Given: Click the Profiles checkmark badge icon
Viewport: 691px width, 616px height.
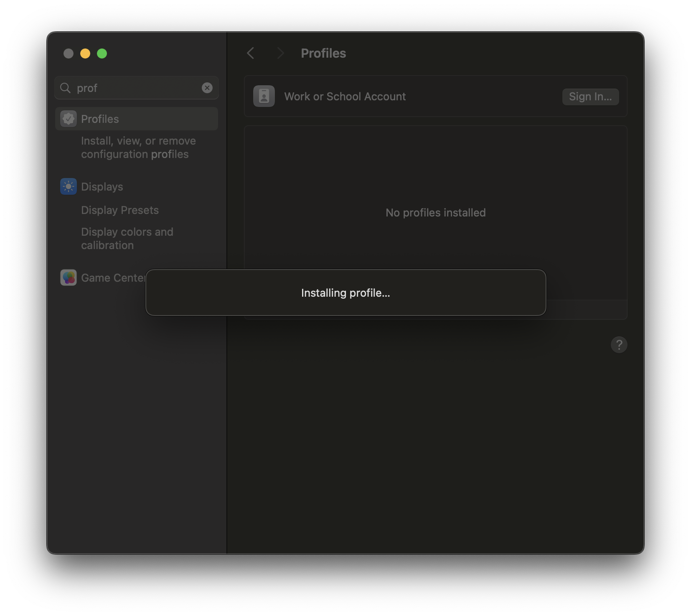Looking at the screenshot, I should (x=69, y=119).
